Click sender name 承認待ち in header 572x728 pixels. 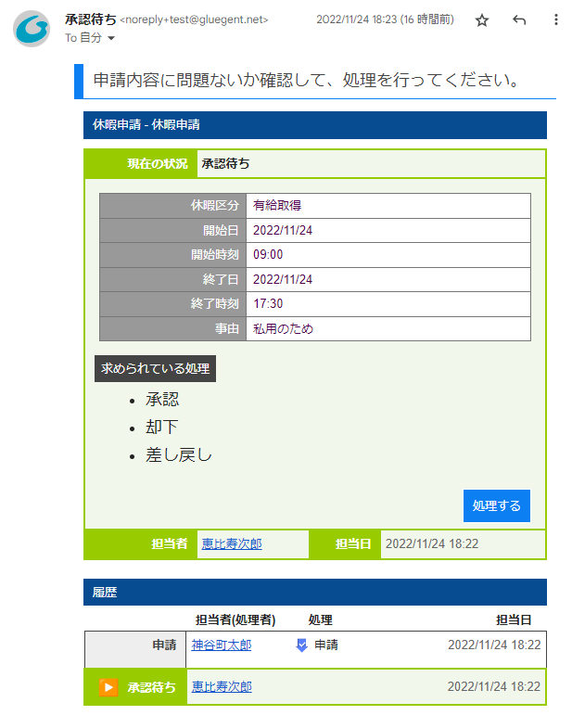91,19
